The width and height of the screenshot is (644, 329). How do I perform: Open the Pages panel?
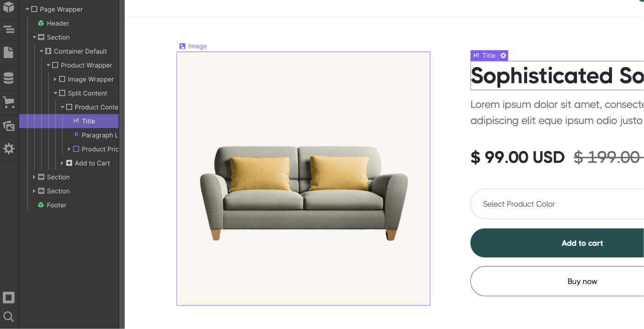pos(9,52)
